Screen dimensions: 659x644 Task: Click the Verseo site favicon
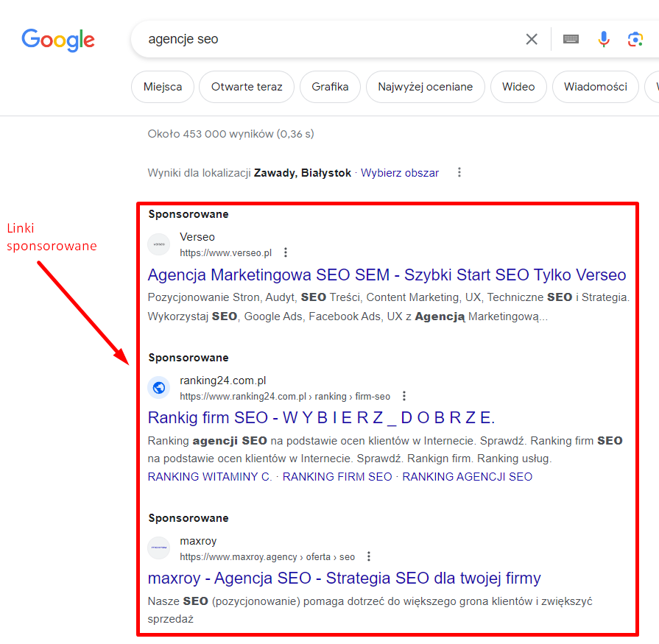coord(159,244)
